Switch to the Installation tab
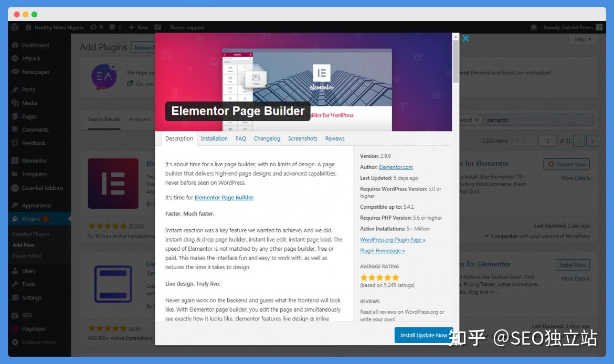The height and width of the screenshot is (364, 614). pos(214,138)
